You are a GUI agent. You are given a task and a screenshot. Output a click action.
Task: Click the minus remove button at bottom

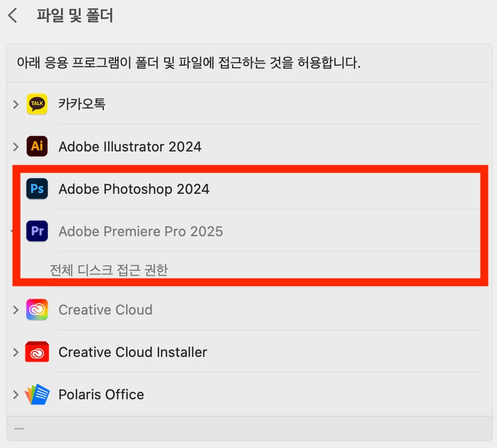click(19, 429)
